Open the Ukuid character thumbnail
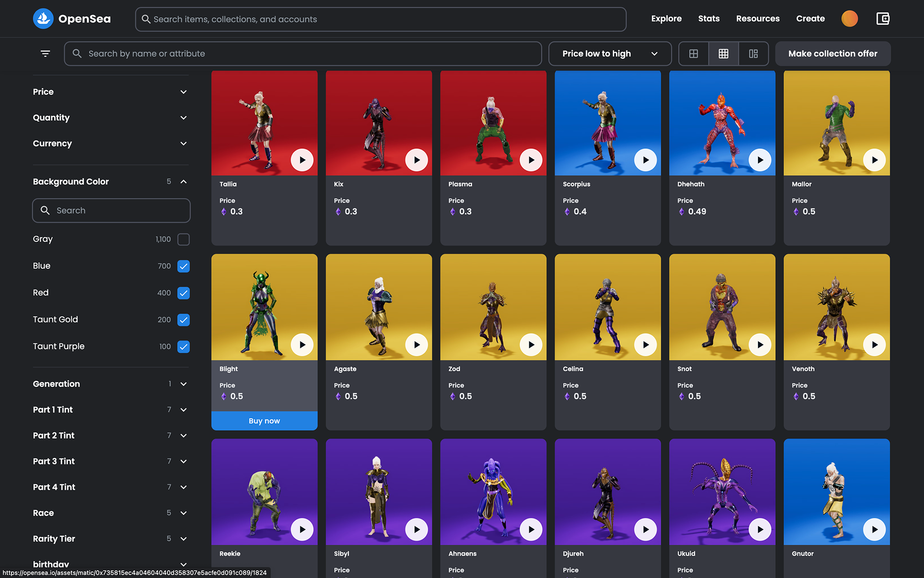Viewport: 924px width, 578px height. (x=722, y=492)
